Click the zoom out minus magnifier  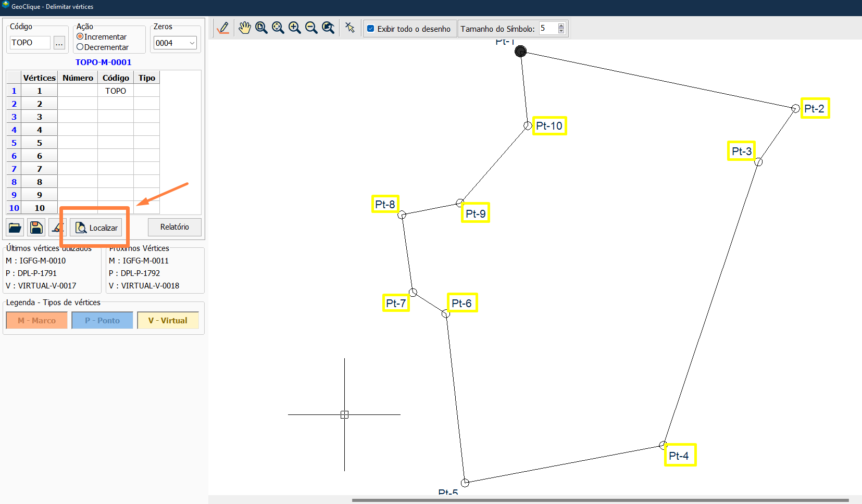[x=311, y=28]
